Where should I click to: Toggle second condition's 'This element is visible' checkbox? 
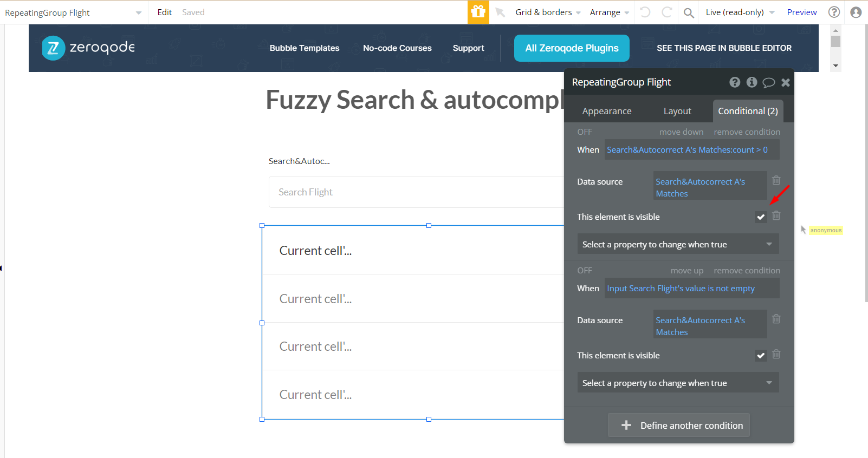coord(761,356)
